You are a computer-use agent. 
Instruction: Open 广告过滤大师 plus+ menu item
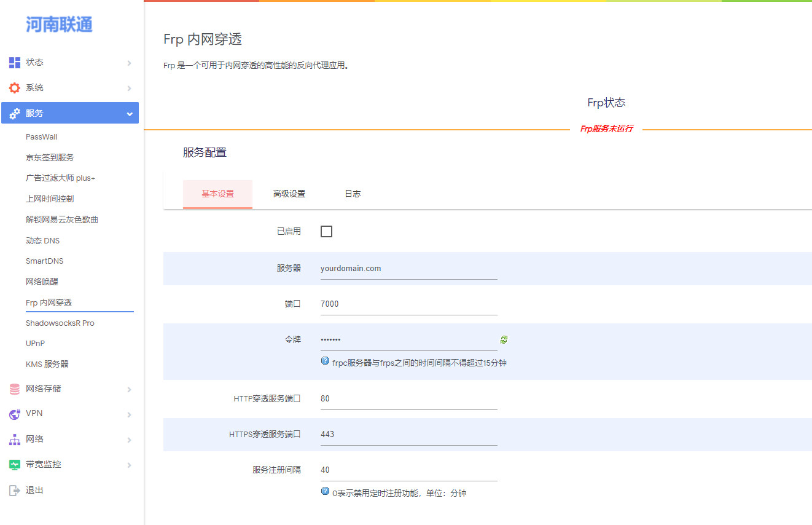(60, 178)
